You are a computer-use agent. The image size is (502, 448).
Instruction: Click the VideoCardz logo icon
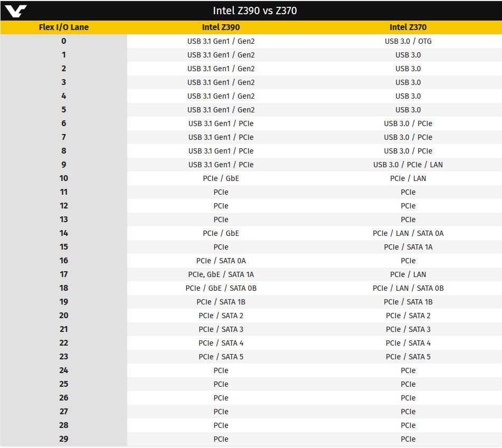[x=16, y=11]
